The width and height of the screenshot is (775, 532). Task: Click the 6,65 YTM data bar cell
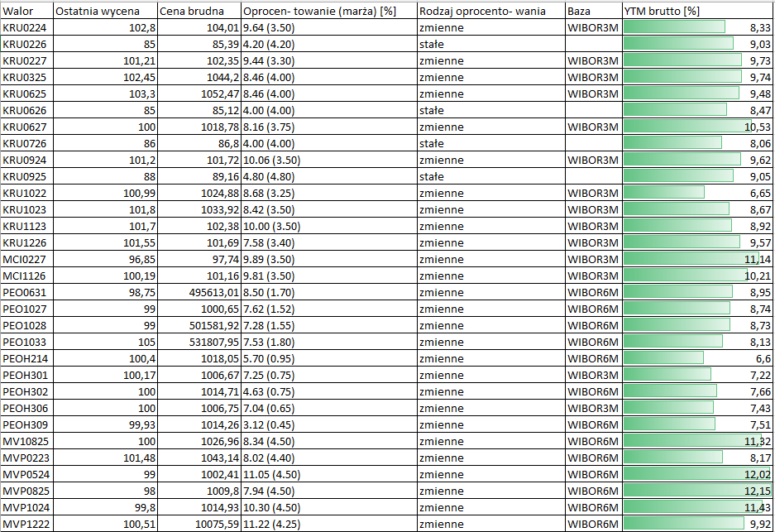[x=697, y=194]
